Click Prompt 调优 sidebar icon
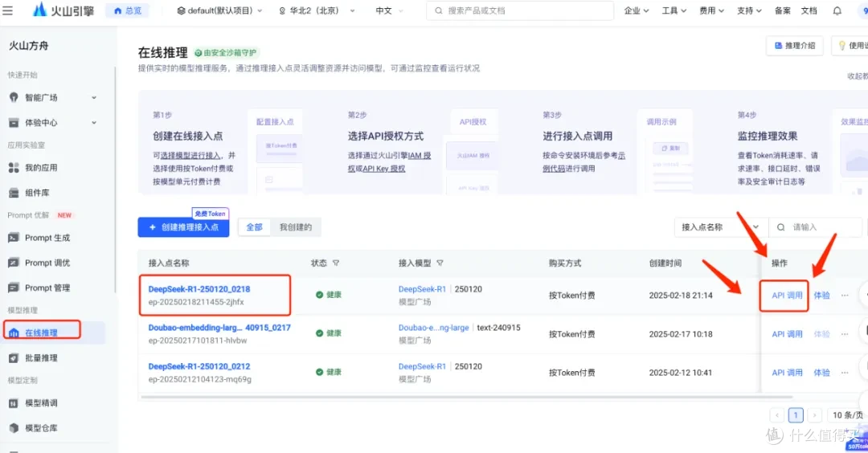868x453 pixels. [x=14, y=263]
